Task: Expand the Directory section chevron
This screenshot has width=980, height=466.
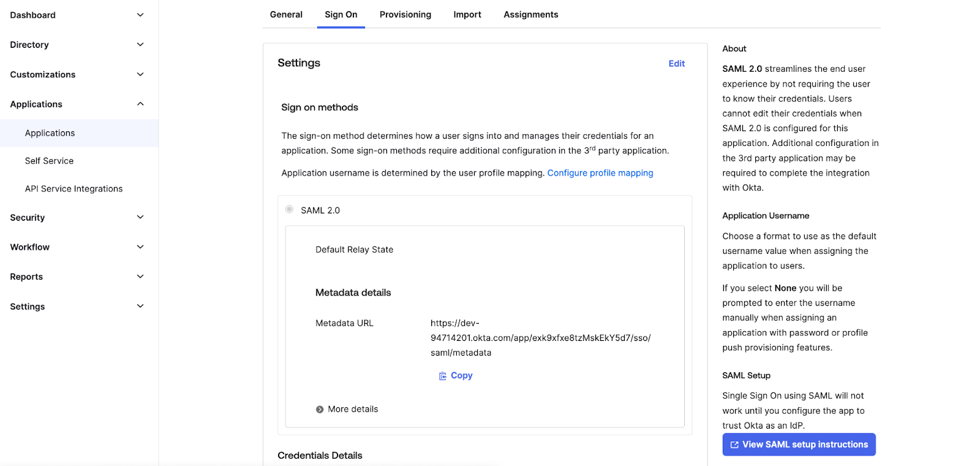Action: tap(140, 45)
